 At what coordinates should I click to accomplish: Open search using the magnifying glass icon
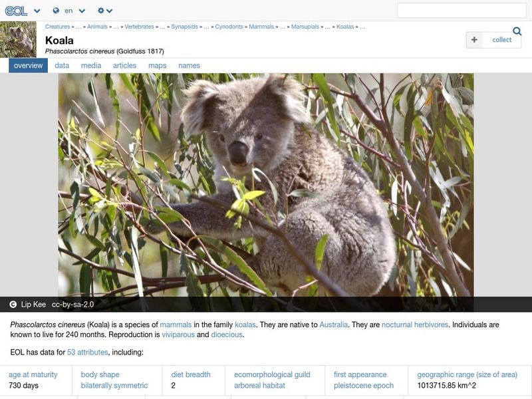click(x=517, y=30)
